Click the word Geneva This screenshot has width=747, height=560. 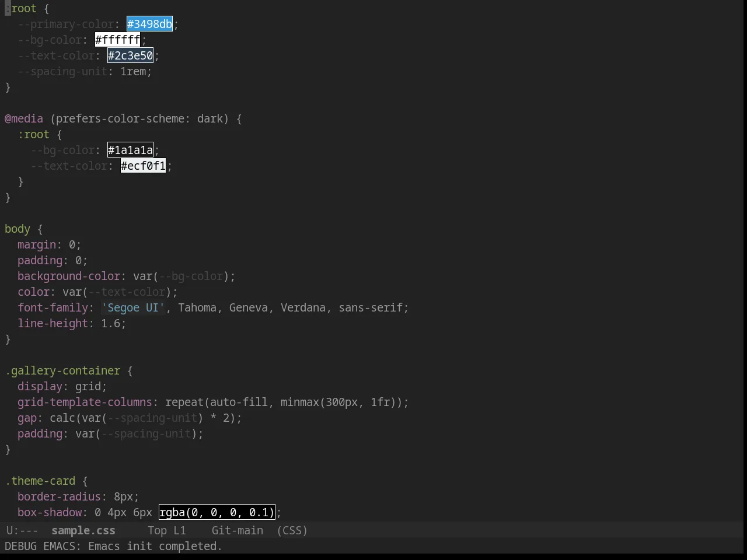pyautogui.click(x=248, y=307)
